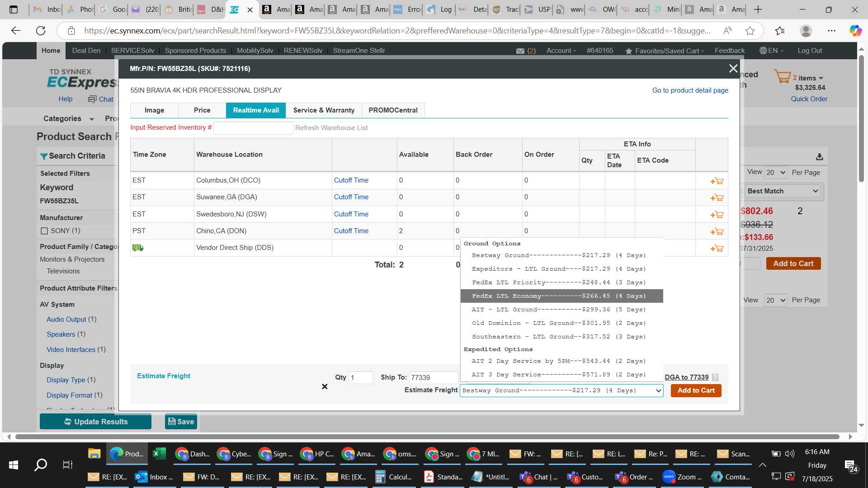The width and height of the screenshot is (868, 488).
Task: Add this page to browser favorites star
Action: 750,31
